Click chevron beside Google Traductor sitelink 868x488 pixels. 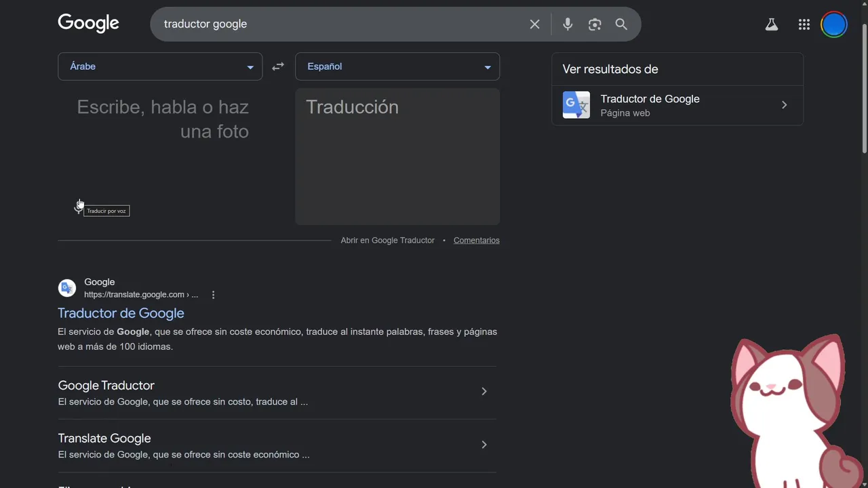[x=484, y=391]
